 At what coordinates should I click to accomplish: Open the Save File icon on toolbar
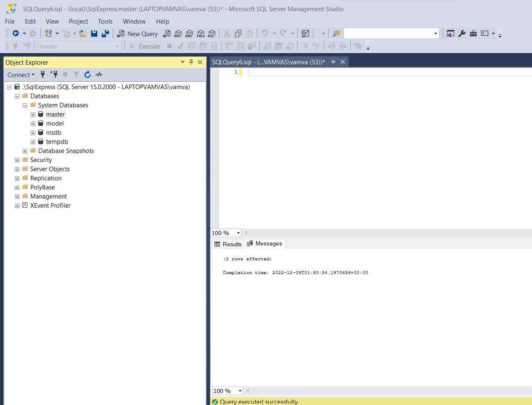tap(94, 34)
